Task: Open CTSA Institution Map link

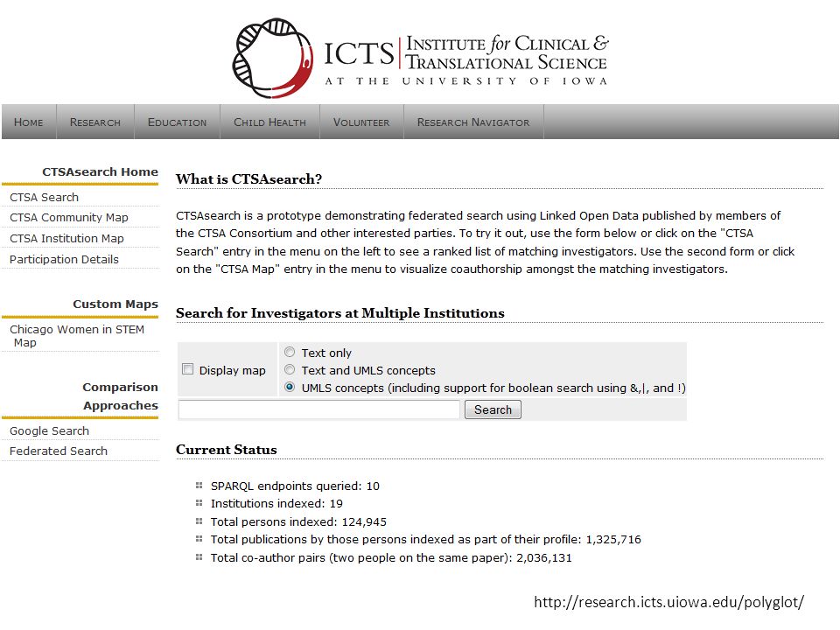Action: (x=66, y=238)
